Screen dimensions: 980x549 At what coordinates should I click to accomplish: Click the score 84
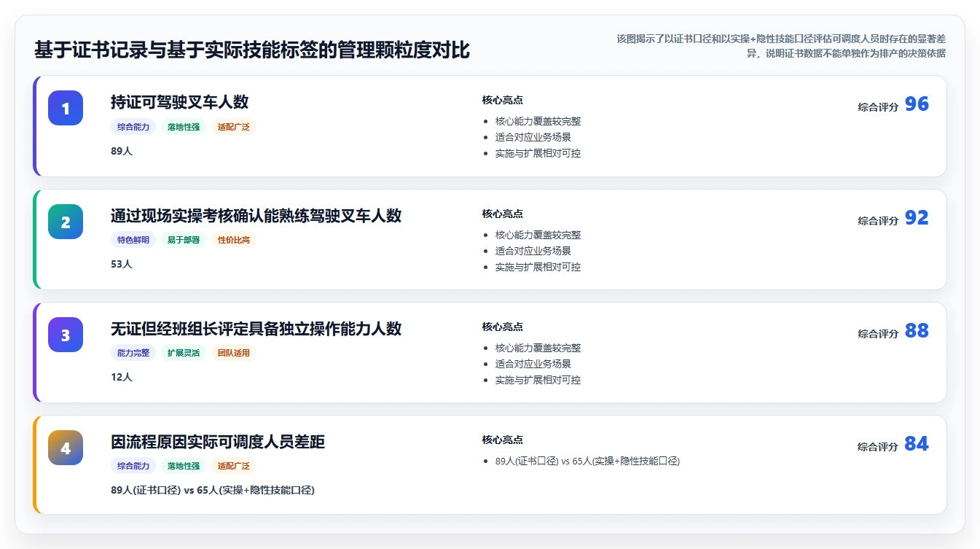pos(917,444)
